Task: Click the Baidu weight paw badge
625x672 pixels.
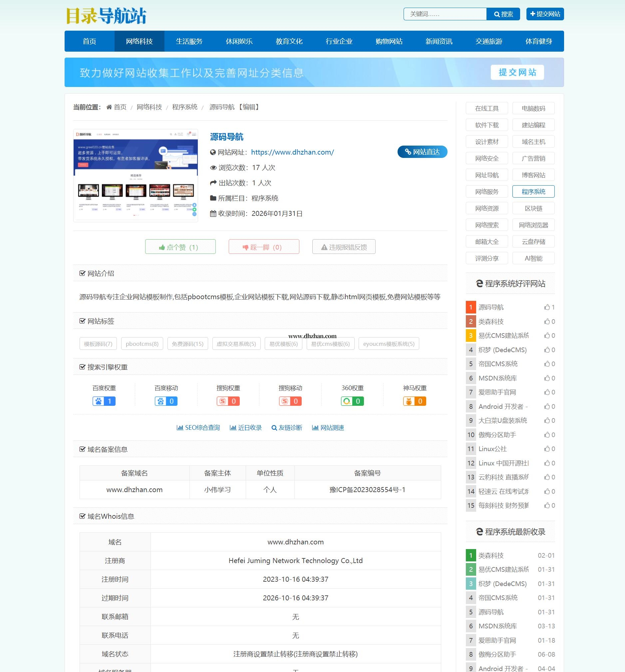Action: pos(104,401)
